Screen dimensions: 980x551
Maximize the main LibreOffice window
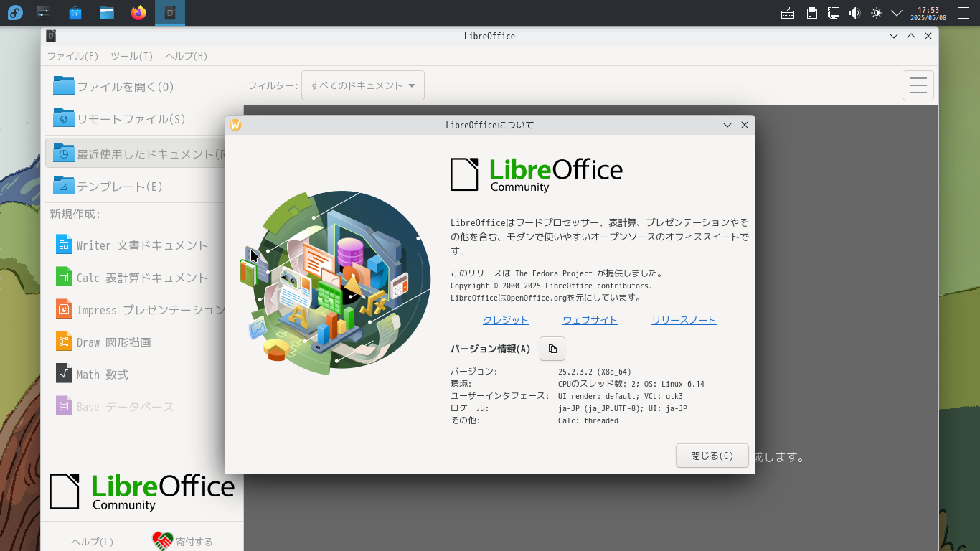pos(911,36)
